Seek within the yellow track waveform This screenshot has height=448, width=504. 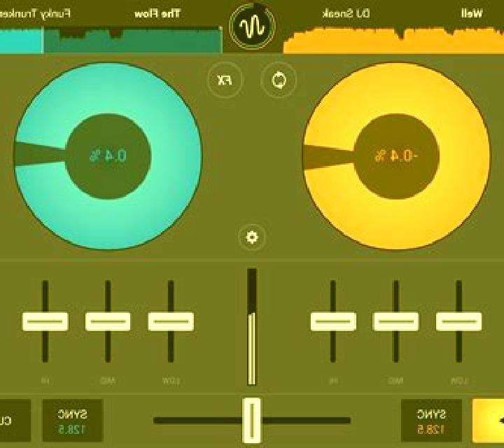click(393, 41)
